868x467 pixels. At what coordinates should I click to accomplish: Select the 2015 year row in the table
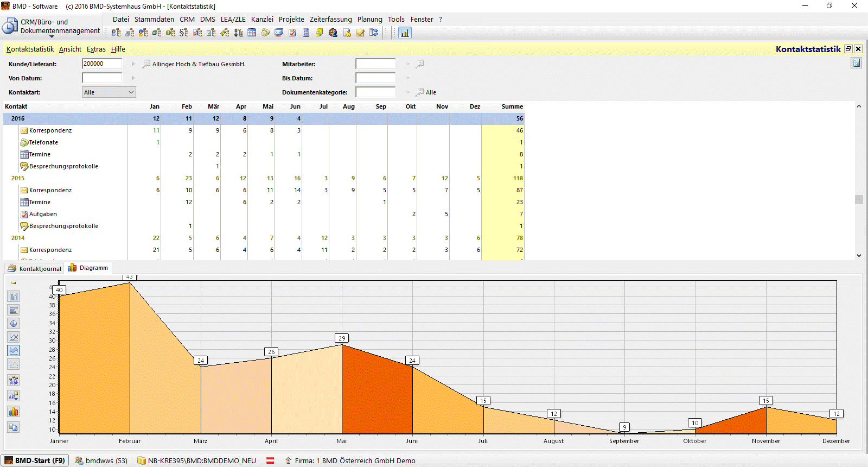(x=18, y=178)
